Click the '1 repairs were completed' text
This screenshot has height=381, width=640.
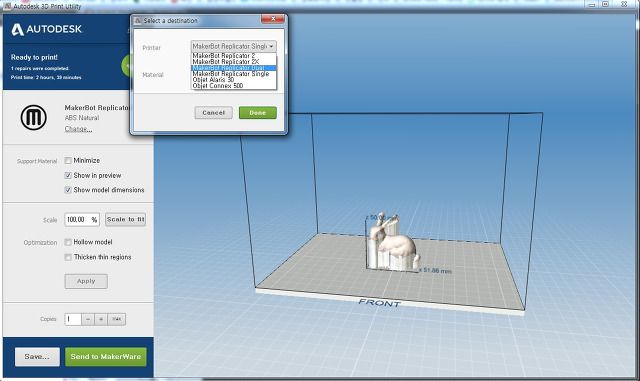40,68
